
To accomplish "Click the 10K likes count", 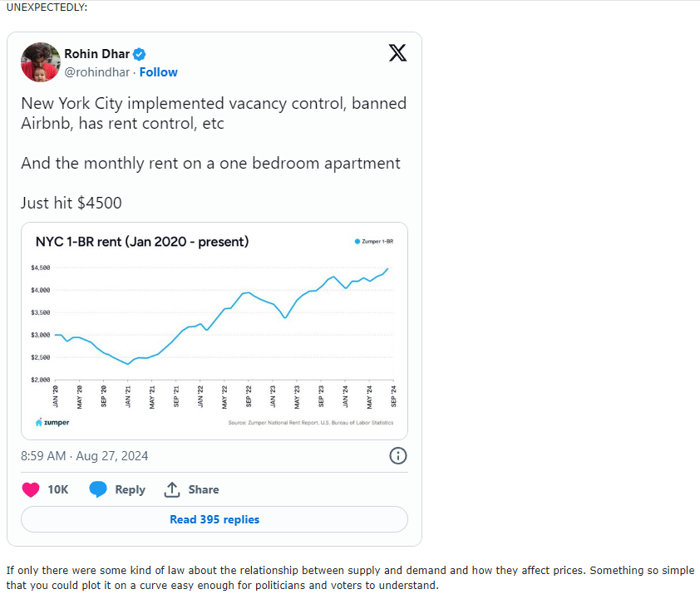I will coord(58,489).
